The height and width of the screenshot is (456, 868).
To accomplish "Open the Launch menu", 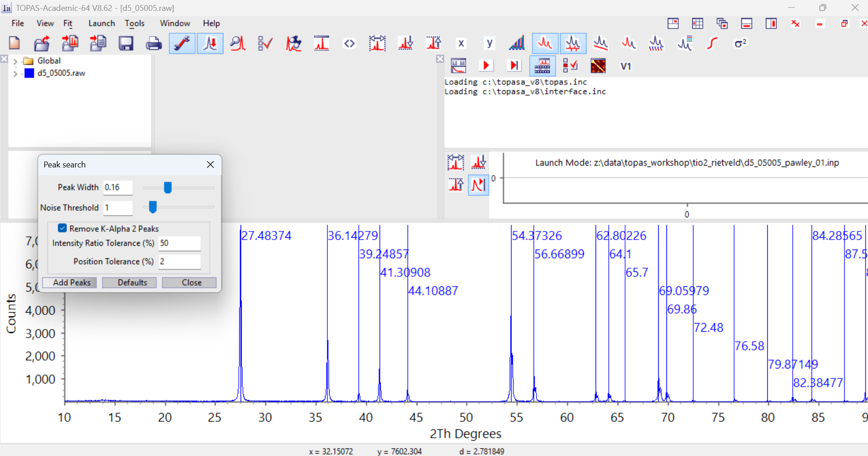I will pyautogui.click(x=101, y=23).
